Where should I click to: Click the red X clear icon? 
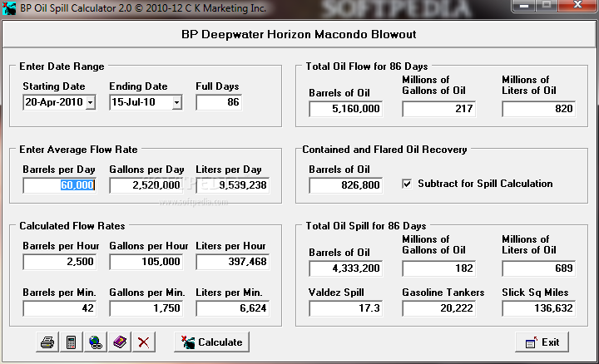pos(144,342)
